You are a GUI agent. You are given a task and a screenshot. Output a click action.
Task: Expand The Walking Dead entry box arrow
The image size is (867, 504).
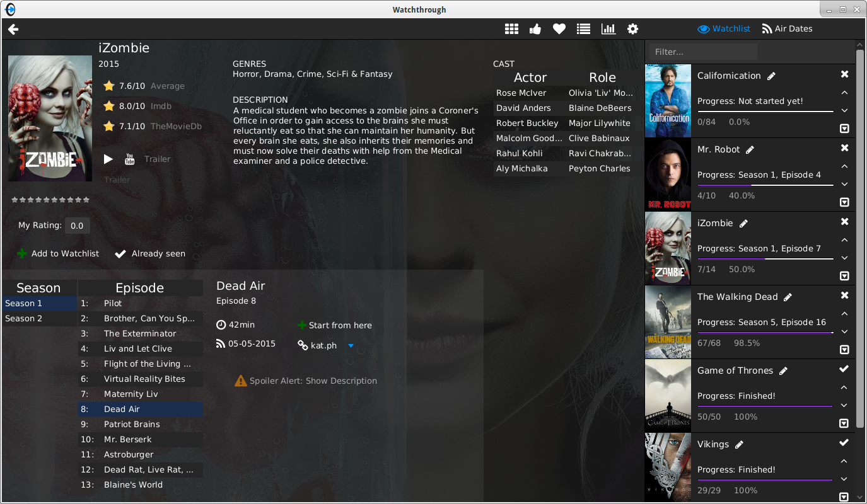(x=844, y=350)
